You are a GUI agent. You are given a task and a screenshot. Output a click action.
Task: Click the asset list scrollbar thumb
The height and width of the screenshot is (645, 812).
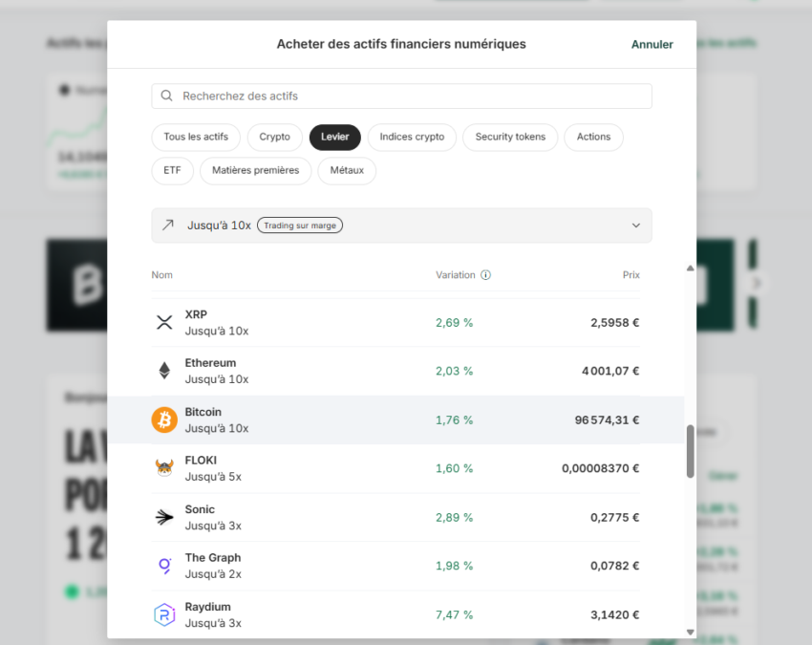[x=690, y=451]
